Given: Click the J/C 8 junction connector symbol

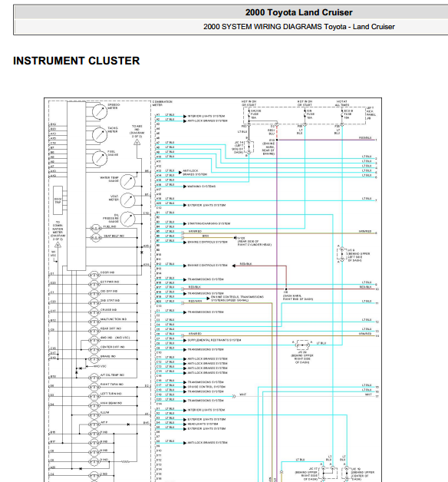Looking at the screenshot, I should click(x=342, y=255).
